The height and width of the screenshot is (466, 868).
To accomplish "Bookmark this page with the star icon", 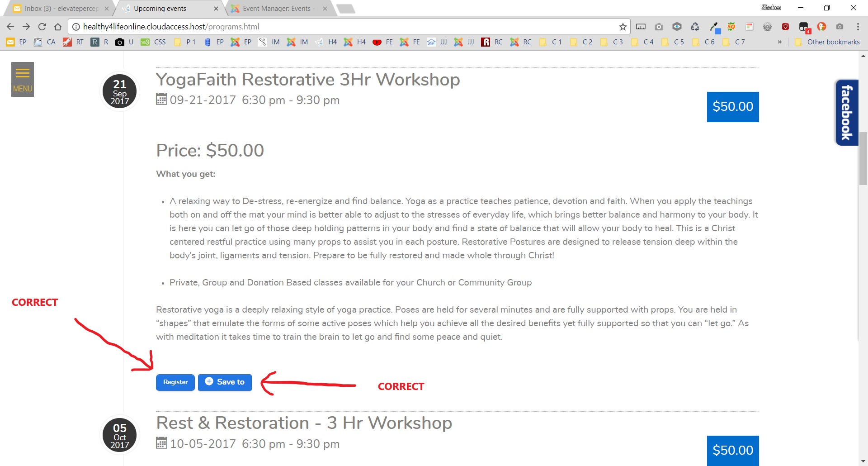I will point(623,27).
